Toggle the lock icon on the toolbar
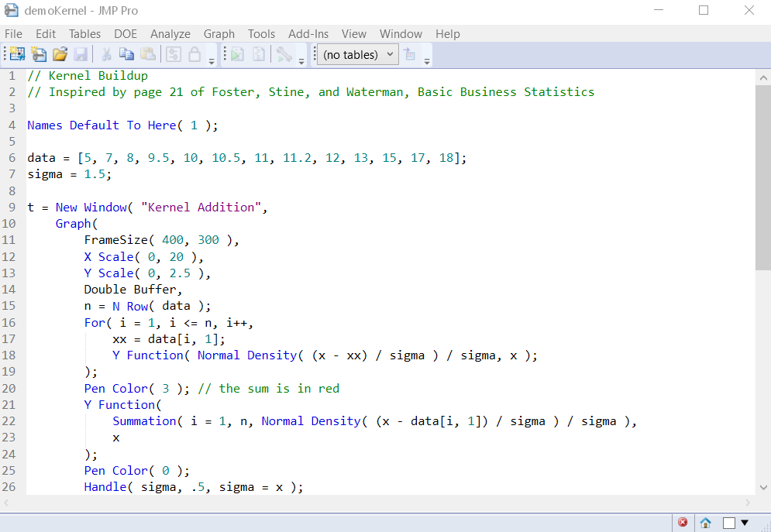 pyautogui.click(x=193, y=54)
